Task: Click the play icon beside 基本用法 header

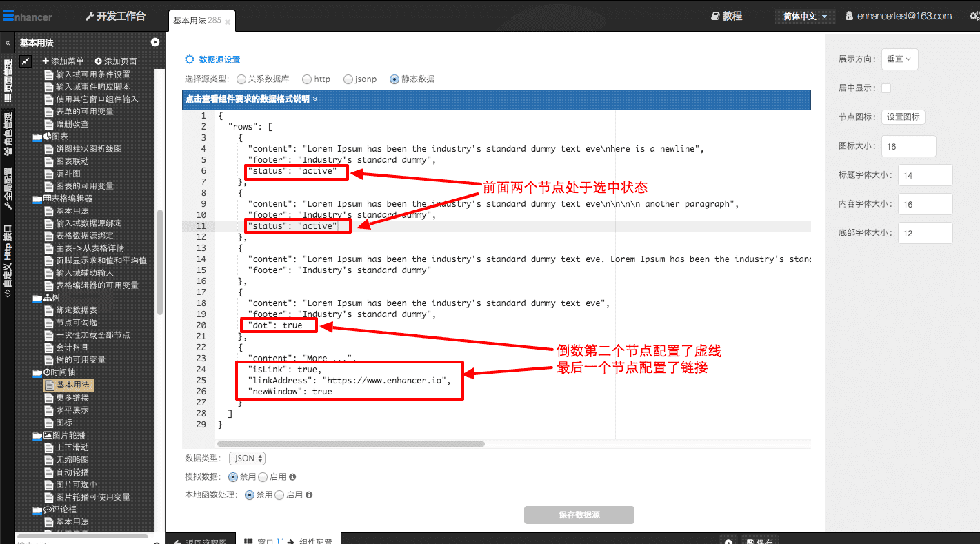Action: (x=155, y=42)
